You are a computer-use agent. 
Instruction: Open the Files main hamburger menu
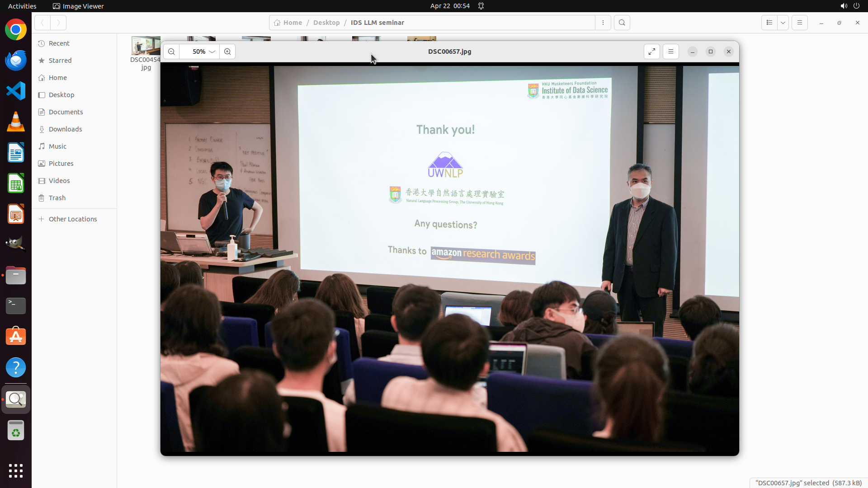pos(799,23)
